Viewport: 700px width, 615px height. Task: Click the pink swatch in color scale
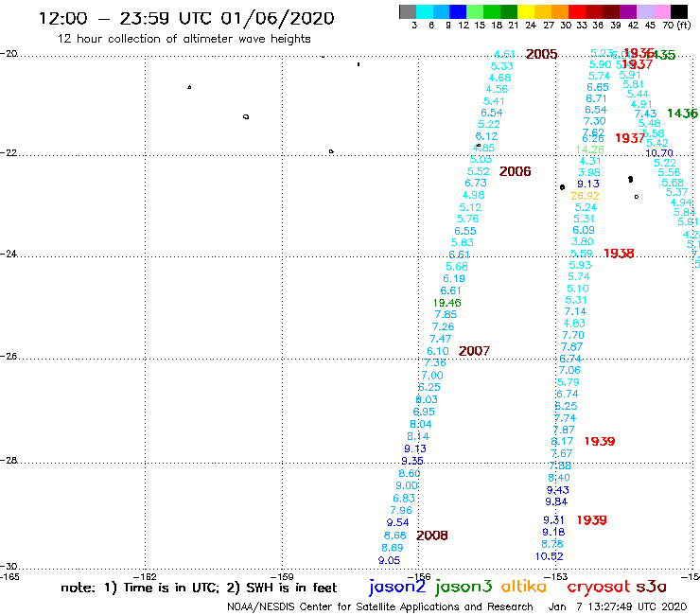click(x=662, y=11)
